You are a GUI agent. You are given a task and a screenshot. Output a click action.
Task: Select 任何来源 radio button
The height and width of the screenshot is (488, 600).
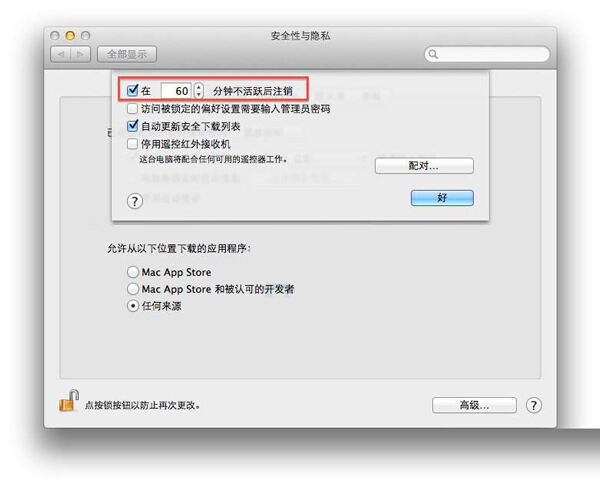[x=133, y=306]
